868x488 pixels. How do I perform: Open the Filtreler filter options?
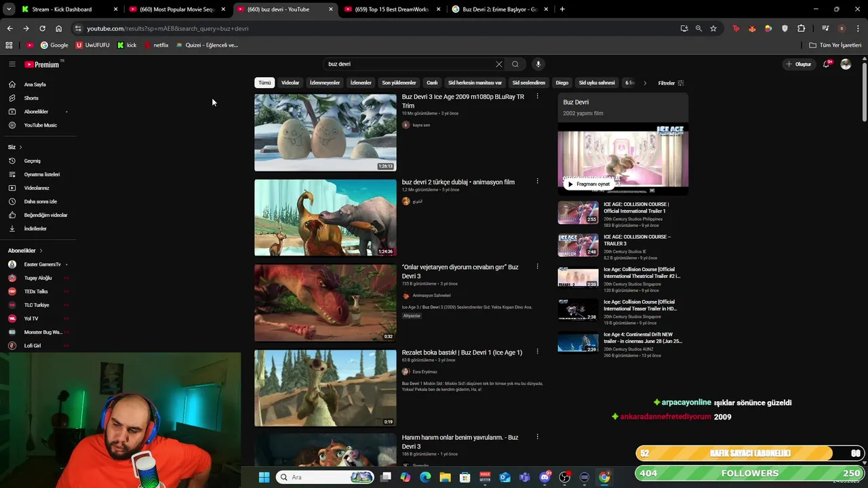coord(671,83)
